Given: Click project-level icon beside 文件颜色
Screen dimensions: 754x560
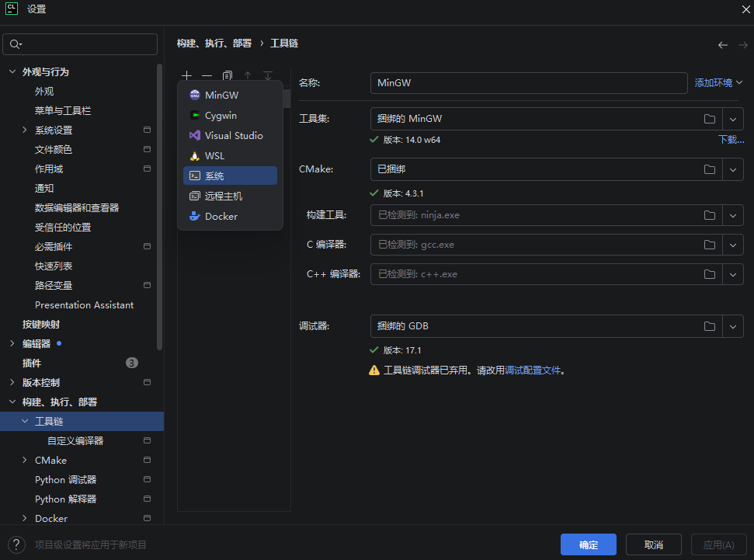Looking at the screenshot, I should pos(147,149).
